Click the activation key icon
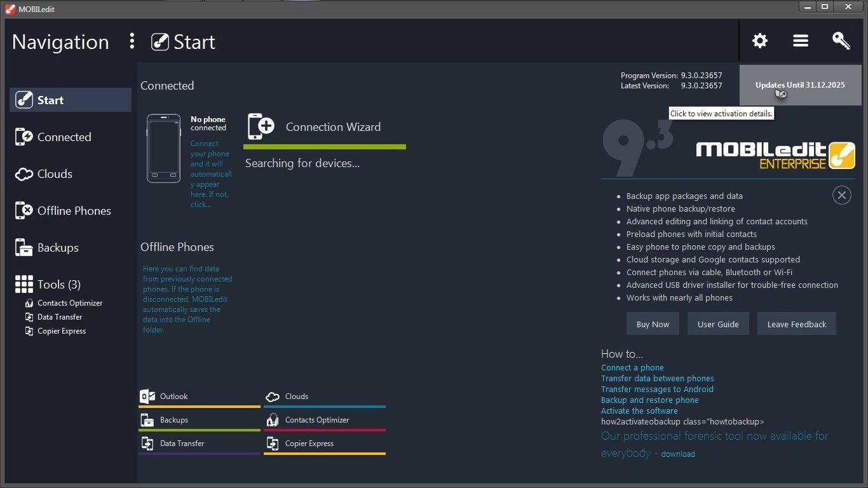 pyautogui.click(x=841, y=41)
